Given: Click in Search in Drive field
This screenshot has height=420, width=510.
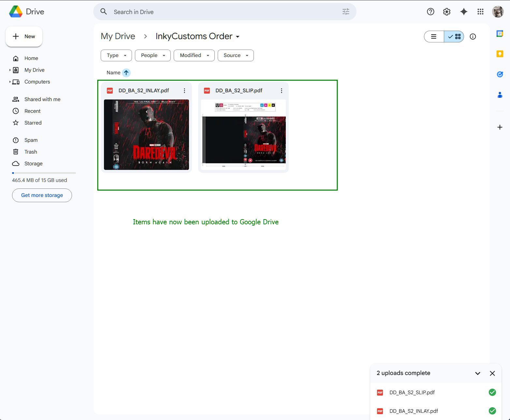Looking at the screenshot, I should click(225, 12).
